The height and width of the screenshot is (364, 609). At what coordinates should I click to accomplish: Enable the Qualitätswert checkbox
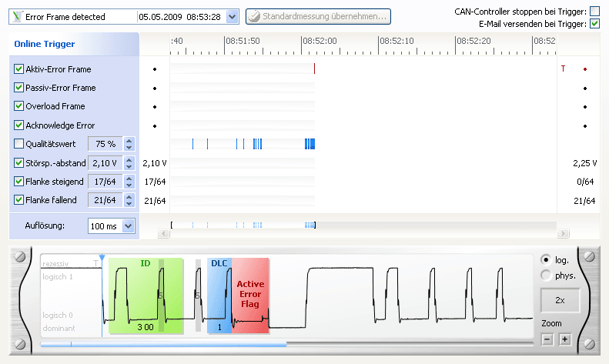pyautogui.click(x=19, y=144)
